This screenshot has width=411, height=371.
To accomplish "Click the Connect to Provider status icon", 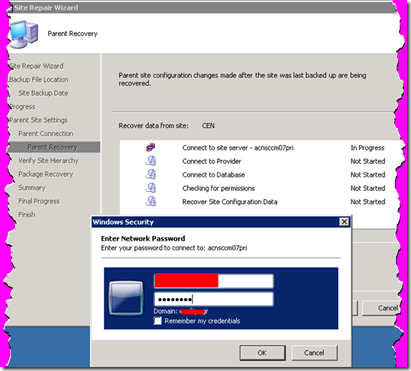I will [x=151, y=161].
